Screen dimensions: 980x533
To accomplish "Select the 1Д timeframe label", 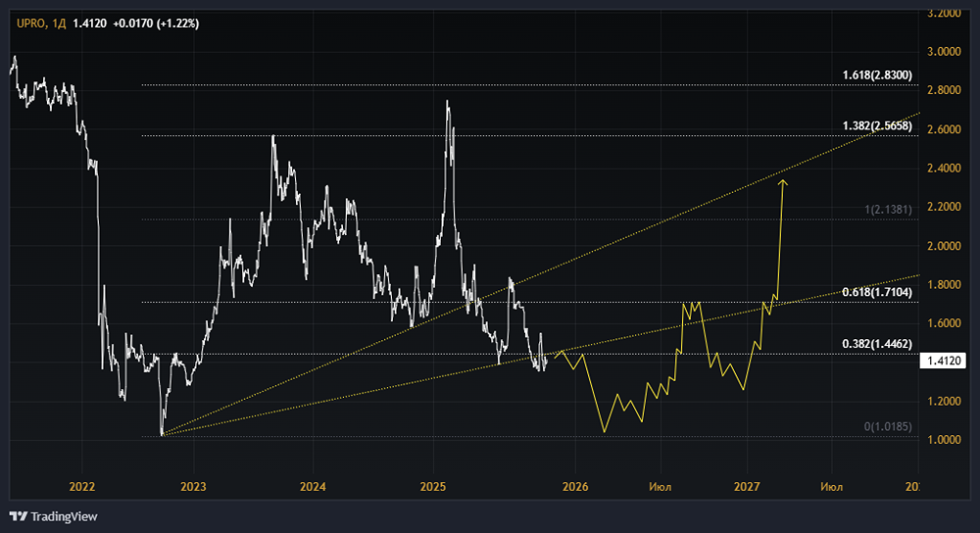I will click(60, 24).
